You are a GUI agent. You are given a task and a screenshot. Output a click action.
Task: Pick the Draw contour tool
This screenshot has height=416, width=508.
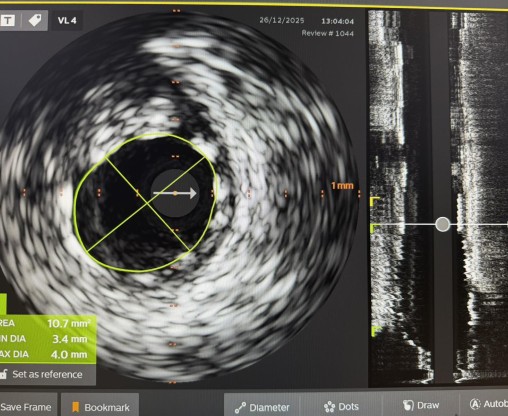[421, 405]
